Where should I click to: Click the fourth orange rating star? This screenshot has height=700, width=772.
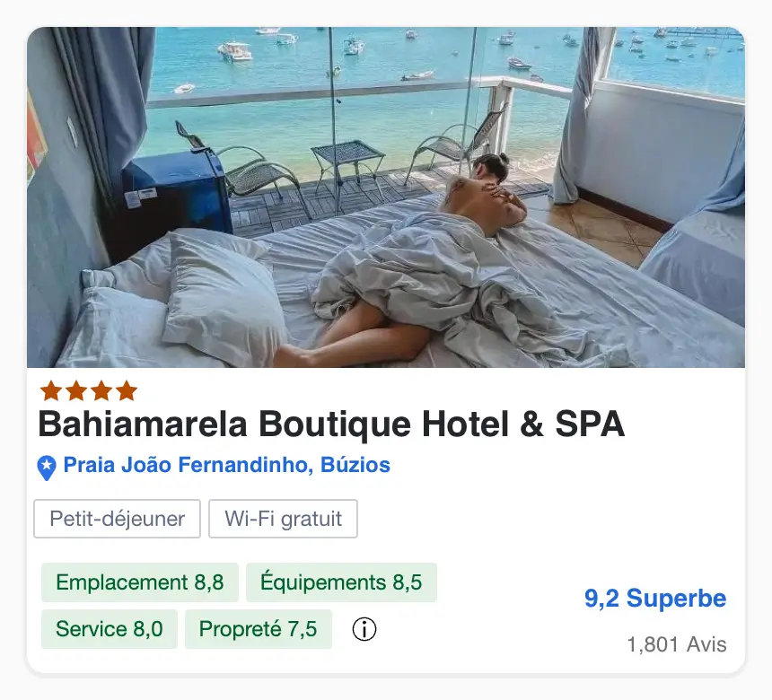(127, 390)
